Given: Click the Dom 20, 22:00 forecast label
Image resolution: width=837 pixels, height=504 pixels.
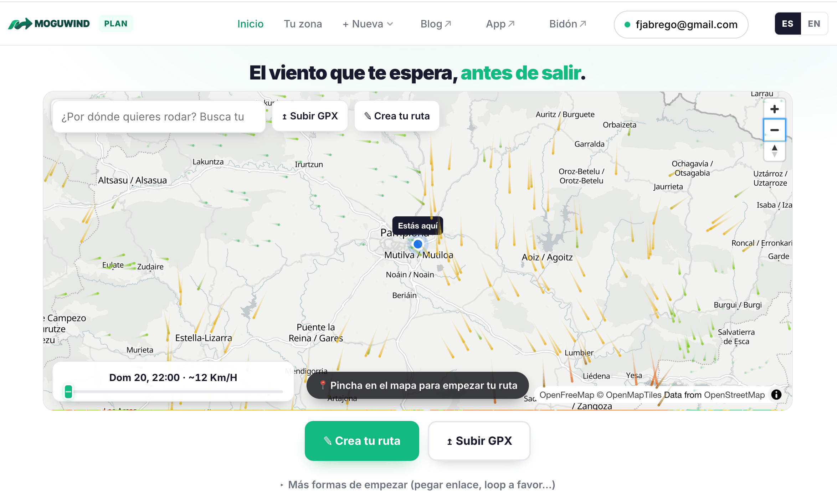Looking at the screenshot, I should tap(173, 377).
